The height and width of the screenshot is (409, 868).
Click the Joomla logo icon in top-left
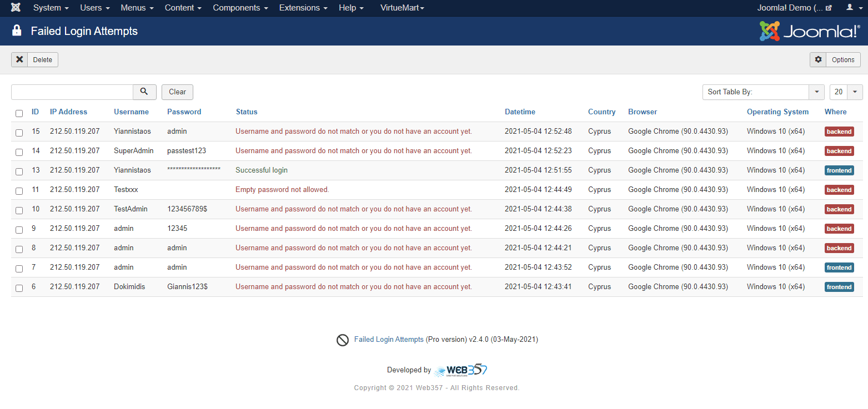point(16,8)
